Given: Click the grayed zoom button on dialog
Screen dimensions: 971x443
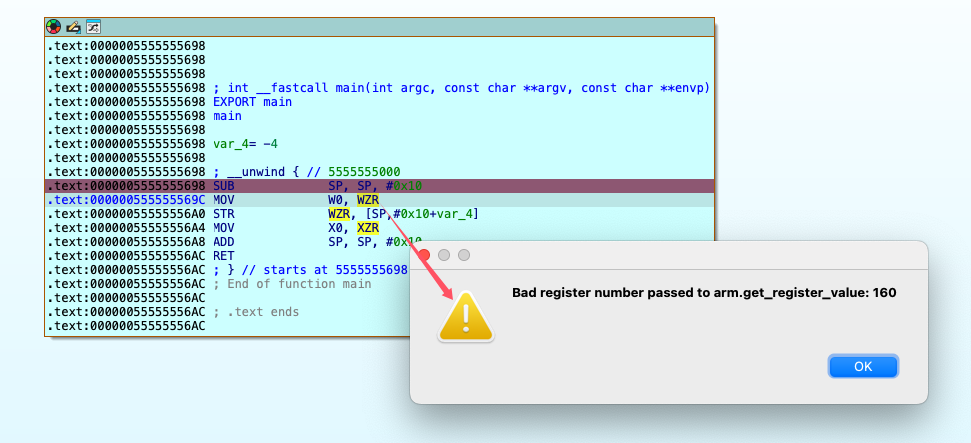Looking at the screenshot, I should click(464, 255).
